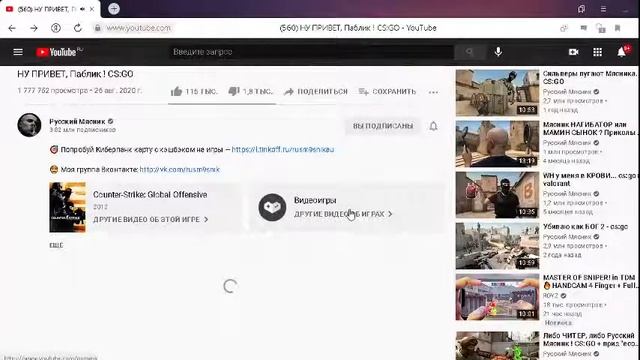Open thumbnail of Сильверы пугают Мясника video
Screen dimensions: 640x360
pos(497,93)
